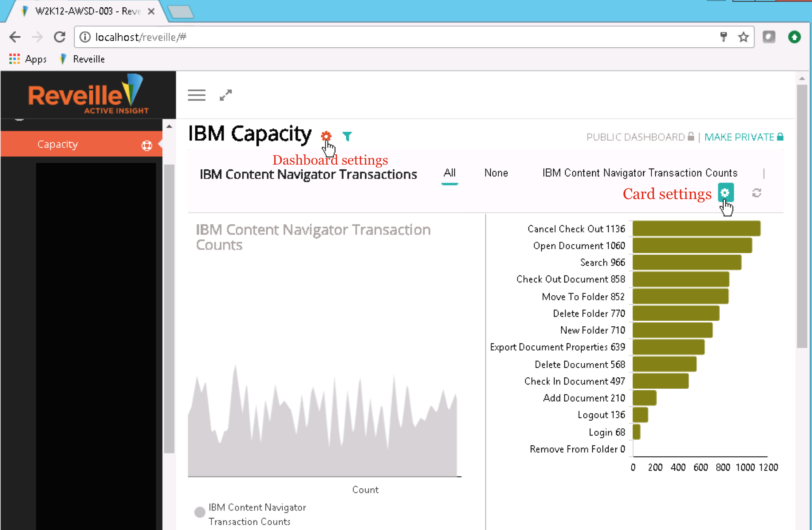Screen dimensions: 812x530
Task: View site information icon in address bar
Action: [x=85, y=37]
